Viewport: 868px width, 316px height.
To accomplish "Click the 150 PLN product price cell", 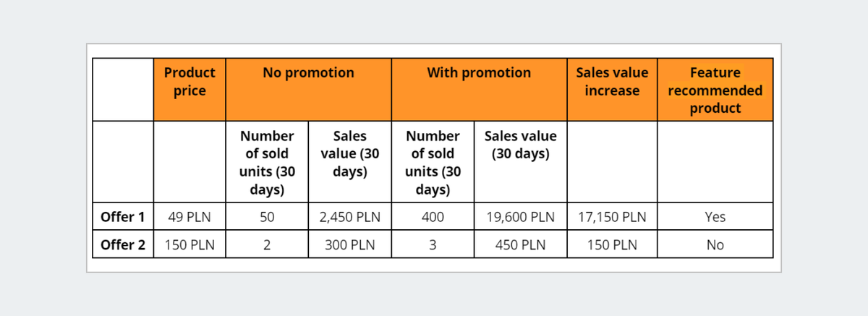I will [190, 244].
